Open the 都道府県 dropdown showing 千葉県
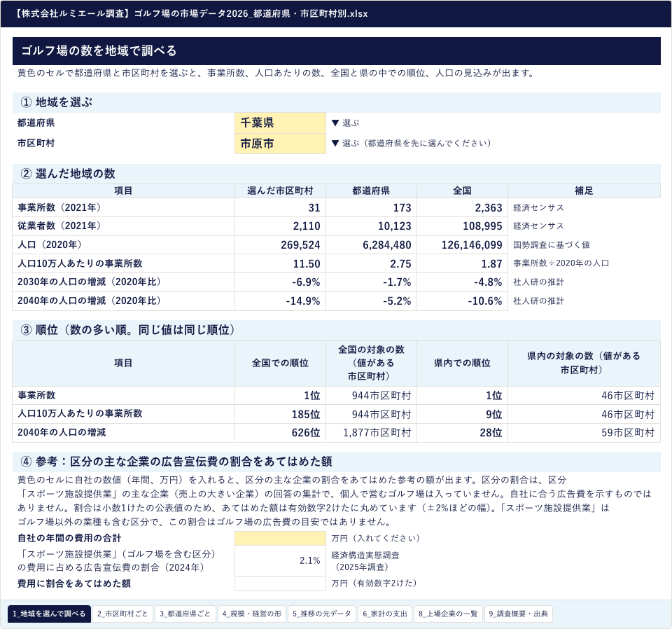This screenshot has width=672, height=629. 280,123
